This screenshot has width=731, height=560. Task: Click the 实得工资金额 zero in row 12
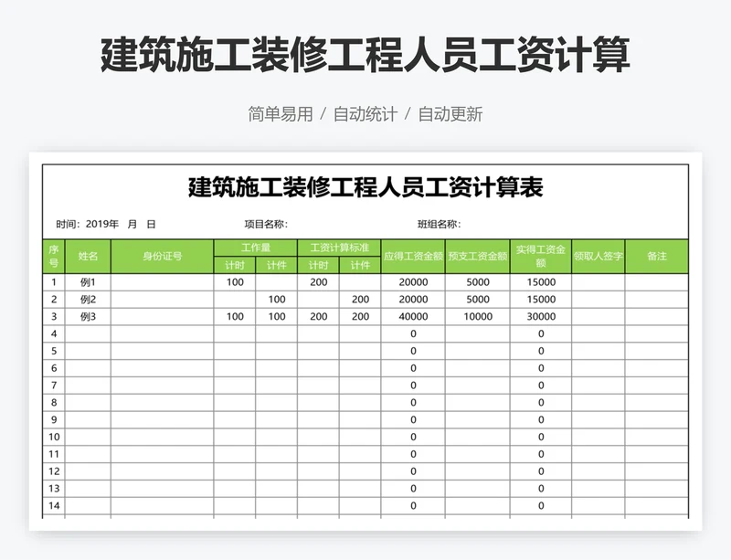[x=541, y=471]
